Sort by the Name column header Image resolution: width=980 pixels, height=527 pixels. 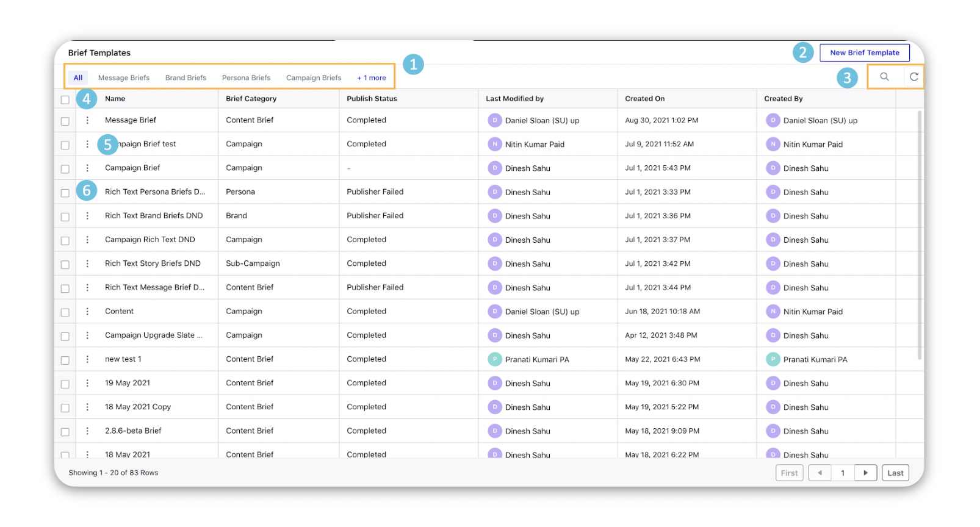(115, 98)
